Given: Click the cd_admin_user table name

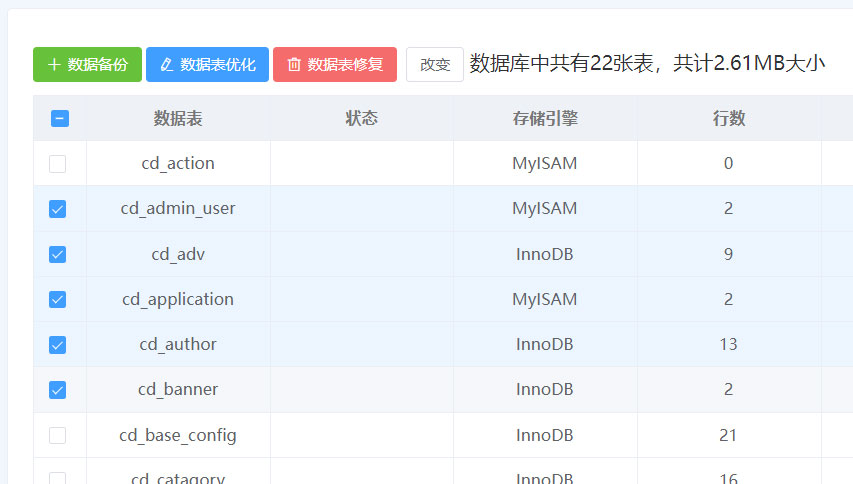Looking at the screenshot, I should click(x=178, y=209).
